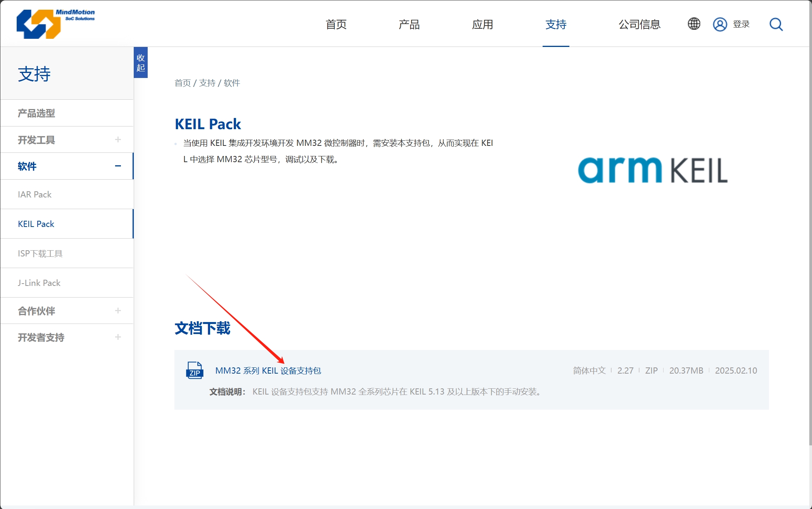Download MM32 系列 KEIL 设备支持包
This screenshot has width=812, height=509.
[x=268, y=370]
